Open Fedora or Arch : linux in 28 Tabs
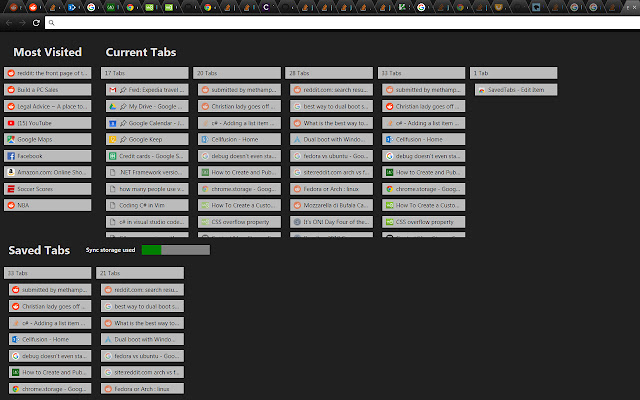 (332, 189)
